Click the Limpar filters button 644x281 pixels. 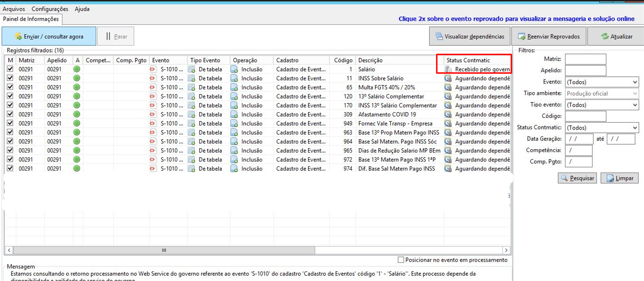coord(620,178)
